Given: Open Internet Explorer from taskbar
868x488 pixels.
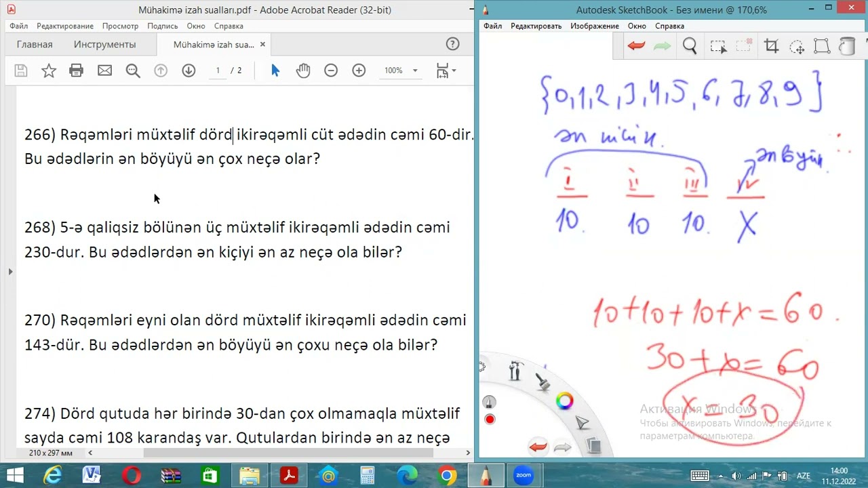Looking at the screenshot, I should 52,475.
